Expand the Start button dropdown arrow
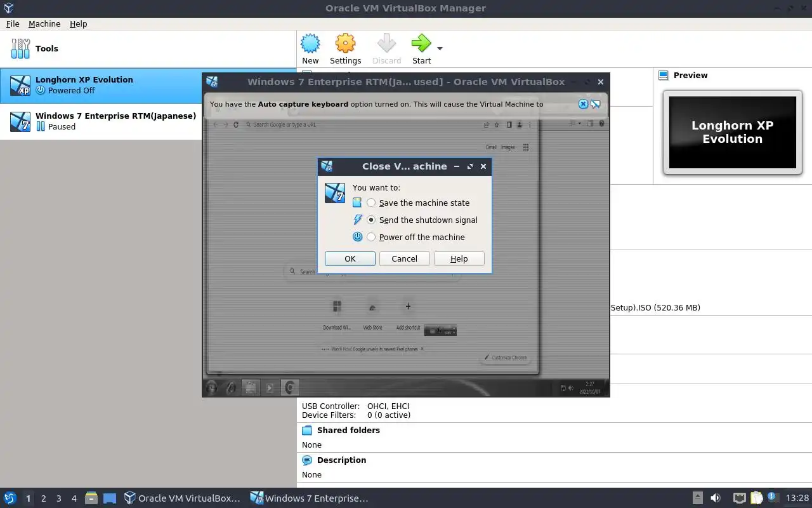The height and width of the screenshot is (508, 812). tap(440, 49)
